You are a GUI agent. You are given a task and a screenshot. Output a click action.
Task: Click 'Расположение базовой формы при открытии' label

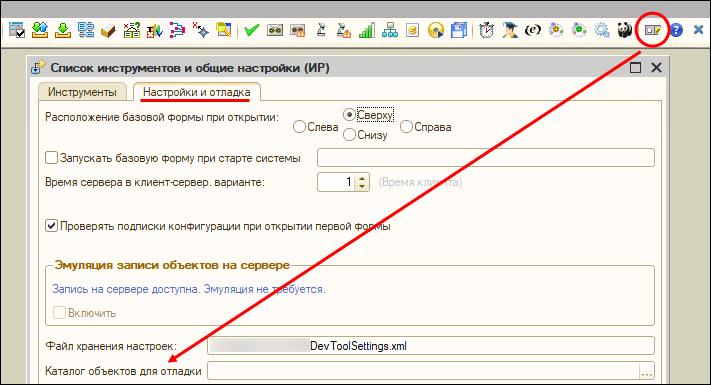162,117
